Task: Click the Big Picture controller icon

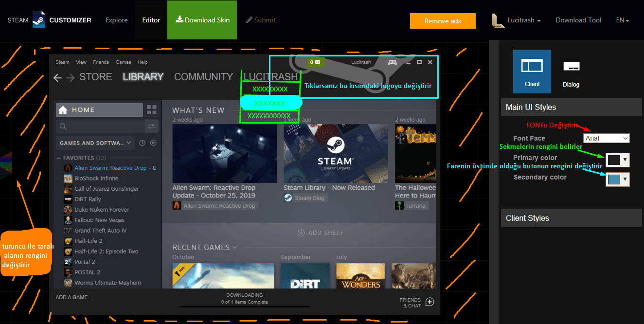Action: click(392, 62)
